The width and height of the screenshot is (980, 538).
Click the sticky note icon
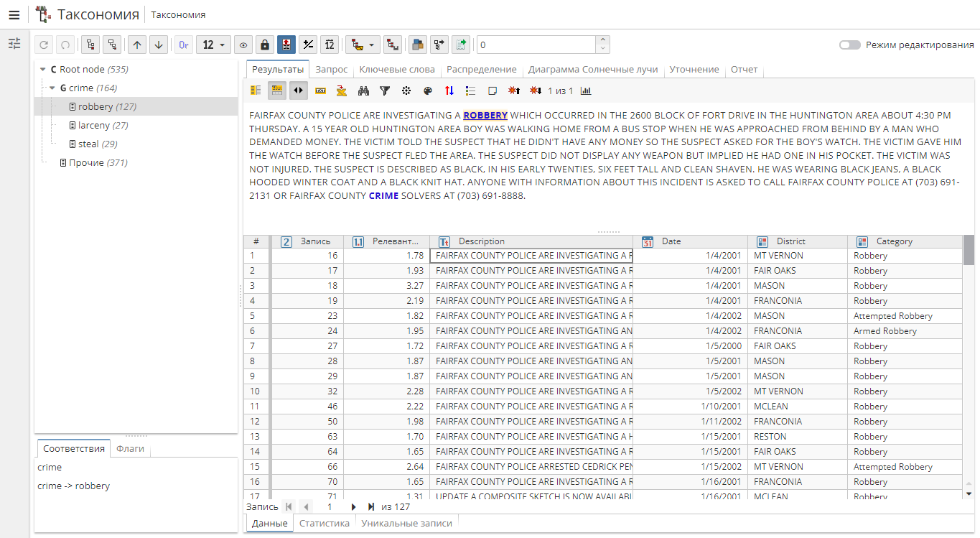click(x=493, y=91)
